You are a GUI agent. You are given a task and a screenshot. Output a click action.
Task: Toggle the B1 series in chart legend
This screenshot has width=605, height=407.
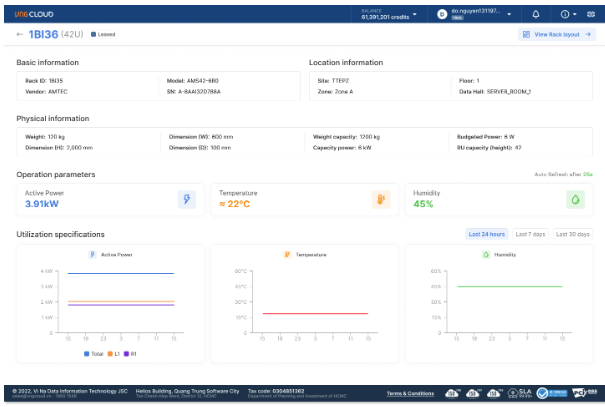click(x=131, y=353)
